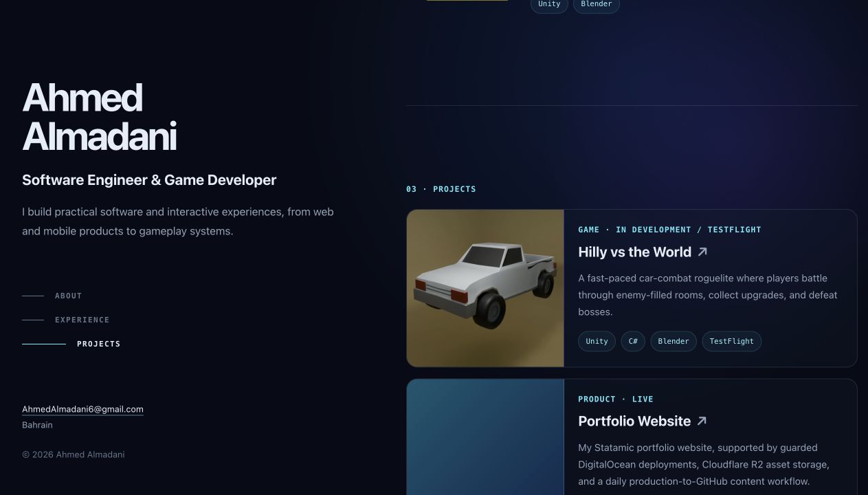Click the TestFlight tag

[x=731, y=341]
